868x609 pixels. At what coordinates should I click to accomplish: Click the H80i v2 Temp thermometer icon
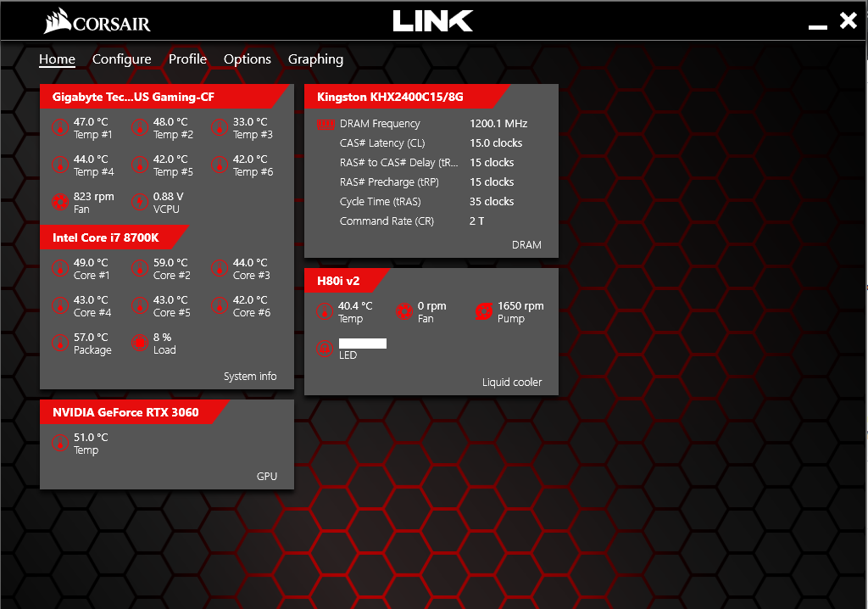325,311
